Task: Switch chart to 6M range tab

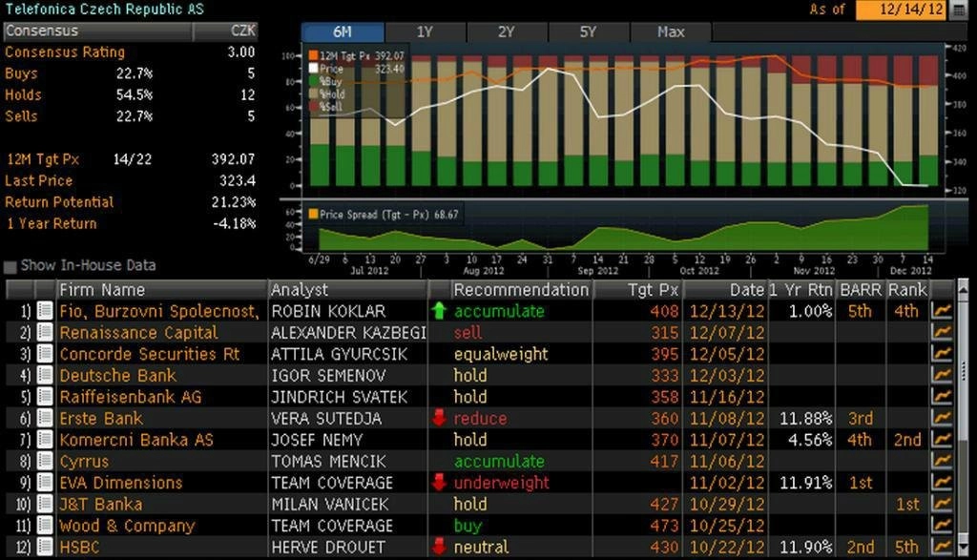Action: pos(343,31)
